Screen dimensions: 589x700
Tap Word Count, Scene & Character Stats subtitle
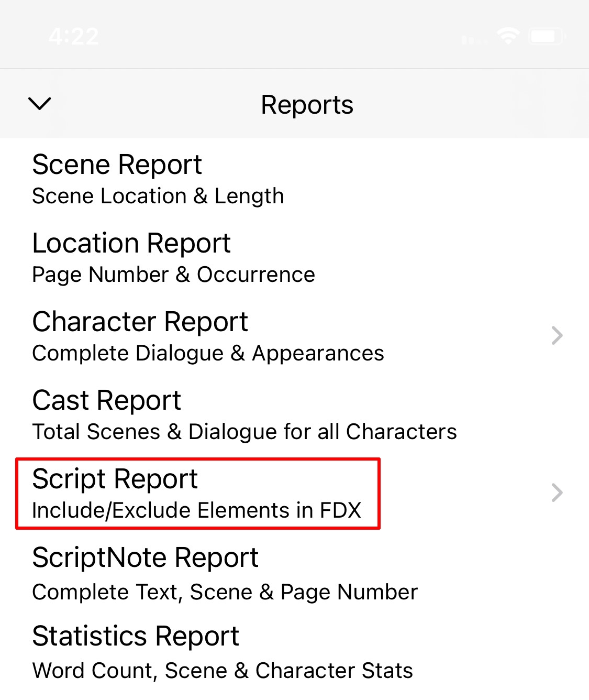click(223, 671)
